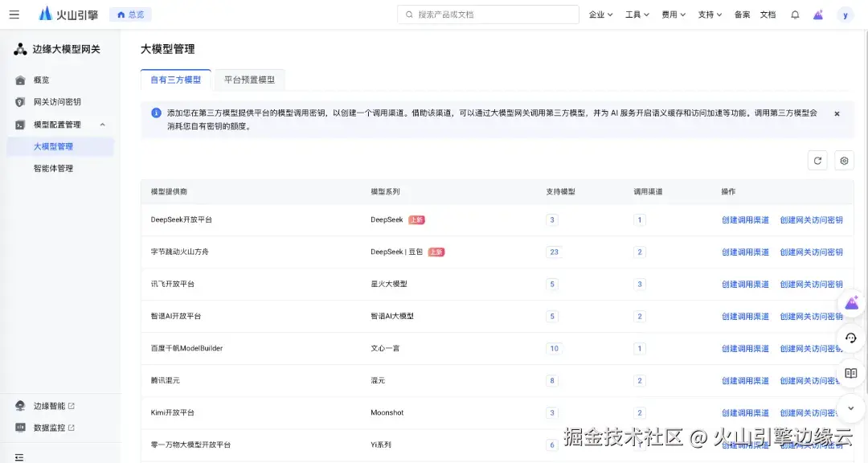Refresh the model list
This screenshot has height=463, width=868.
[817, 161]
